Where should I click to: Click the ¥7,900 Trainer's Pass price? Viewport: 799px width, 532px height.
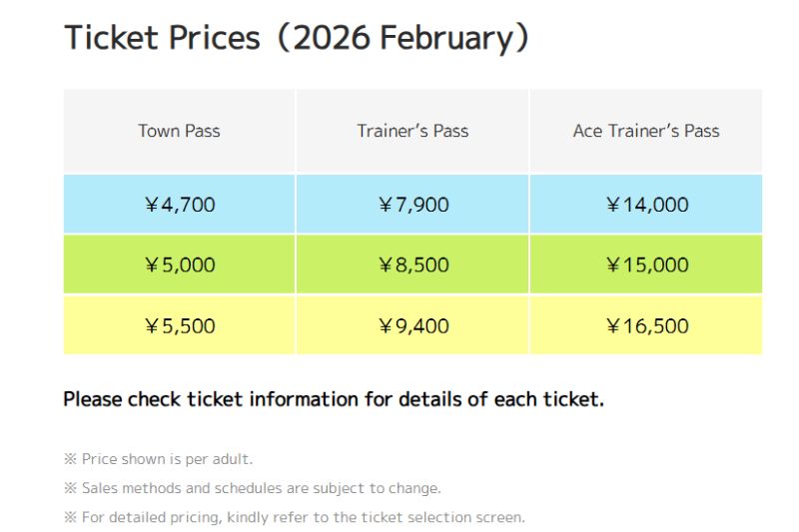tap(412, 205)
